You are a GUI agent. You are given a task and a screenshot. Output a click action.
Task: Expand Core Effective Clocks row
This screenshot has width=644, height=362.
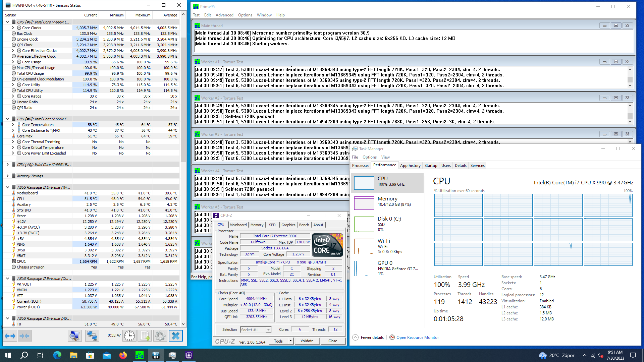(x=13, y=51)
